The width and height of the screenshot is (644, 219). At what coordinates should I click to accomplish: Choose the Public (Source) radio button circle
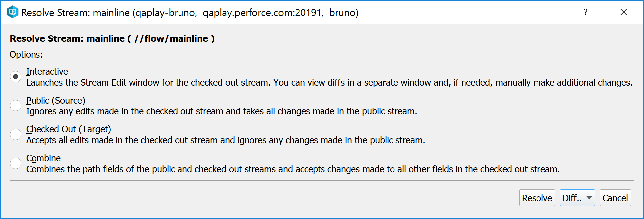tap(16, 106)
